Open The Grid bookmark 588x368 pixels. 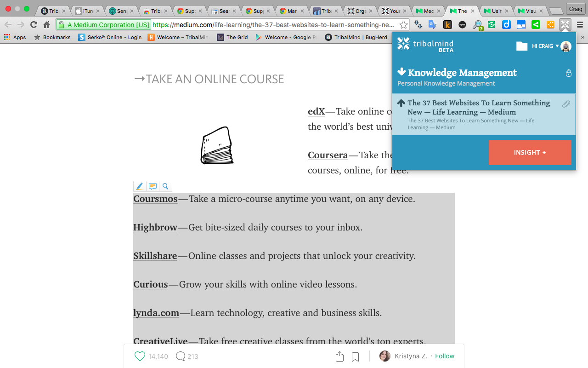click(232, 37)
